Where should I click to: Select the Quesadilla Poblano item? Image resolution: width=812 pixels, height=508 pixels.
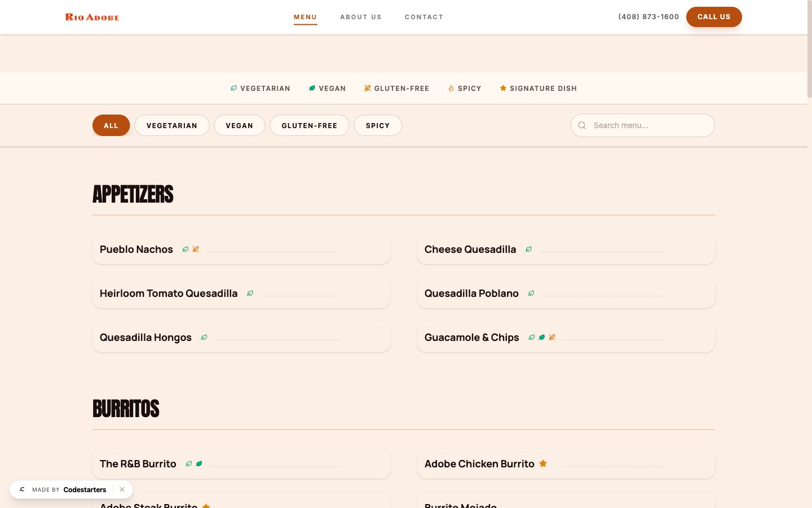(x=566, y=293)
